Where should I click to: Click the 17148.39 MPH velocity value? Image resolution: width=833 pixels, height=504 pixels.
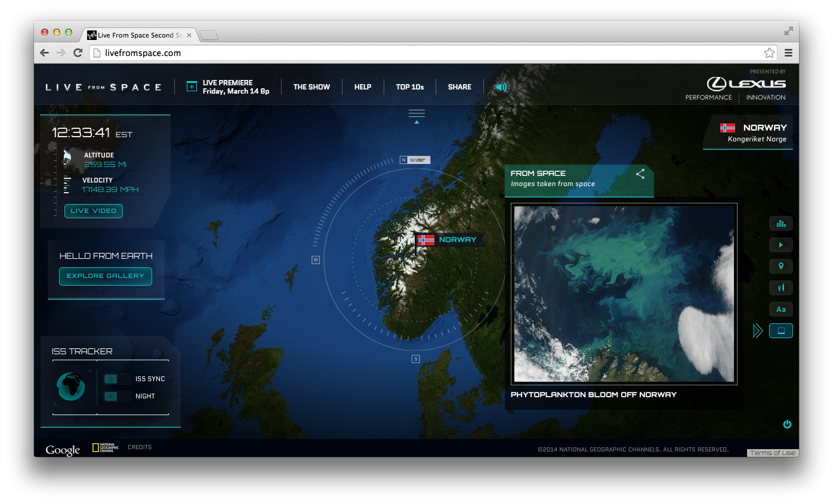point(110,190)
